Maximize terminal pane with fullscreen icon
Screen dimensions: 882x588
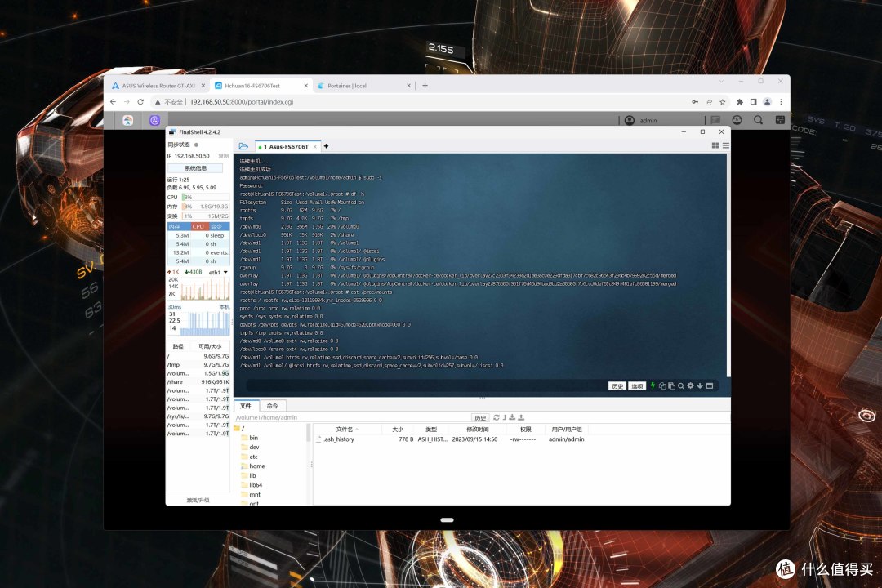click(x=710, y=385)
